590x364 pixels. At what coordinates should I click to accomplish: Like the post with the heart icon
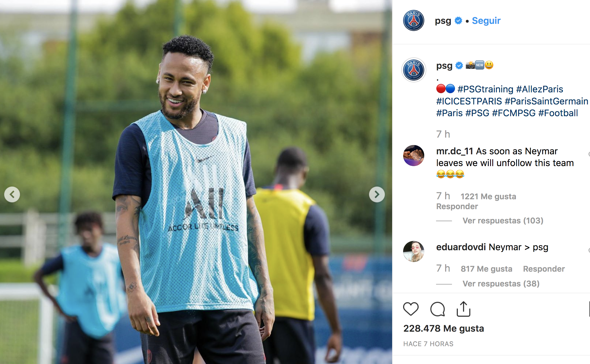coord(411,309)
